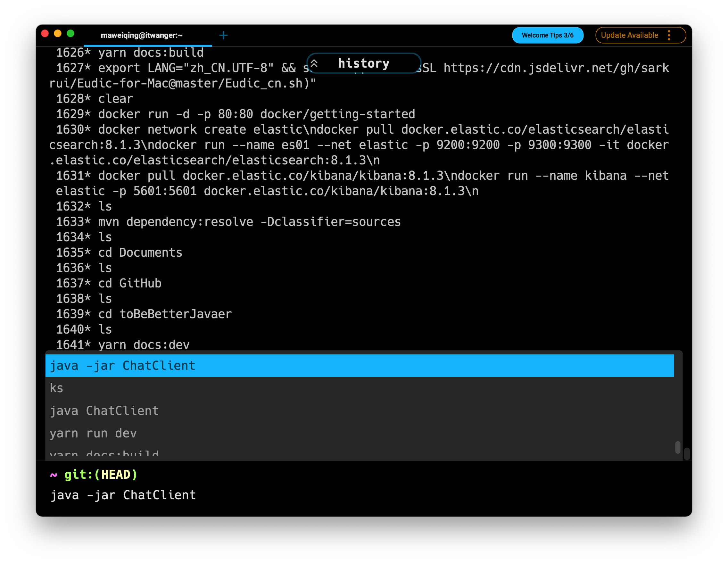Maximize the window with the green button
The image size is (728, 564).
[x=70, y=34]
